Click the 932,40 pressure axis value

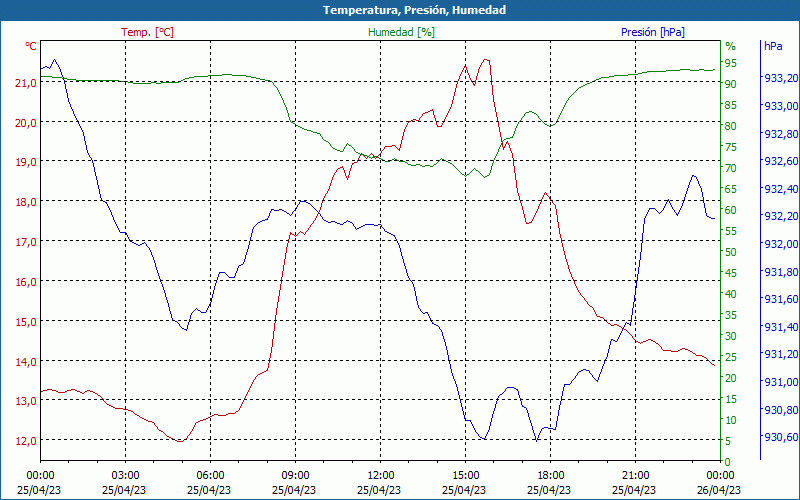[x=781, y=189]
